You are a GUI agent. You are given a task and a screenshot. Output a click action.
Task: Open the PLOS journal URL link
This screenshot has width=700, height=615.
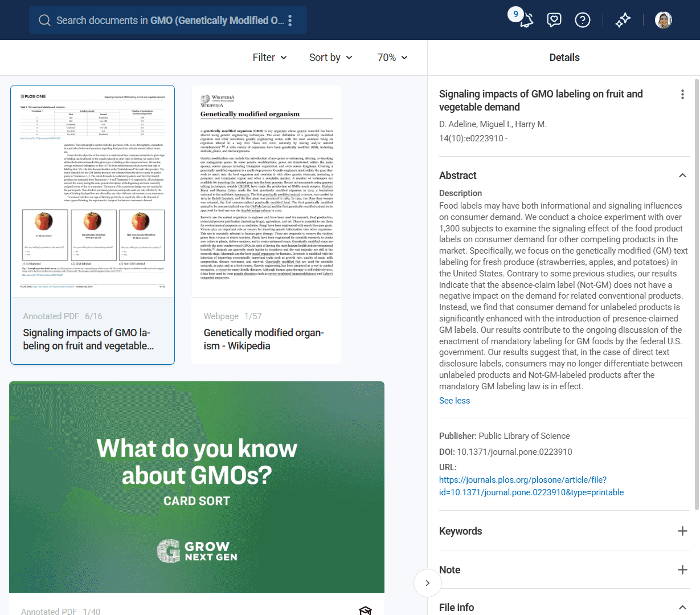[x=531, y=486]
